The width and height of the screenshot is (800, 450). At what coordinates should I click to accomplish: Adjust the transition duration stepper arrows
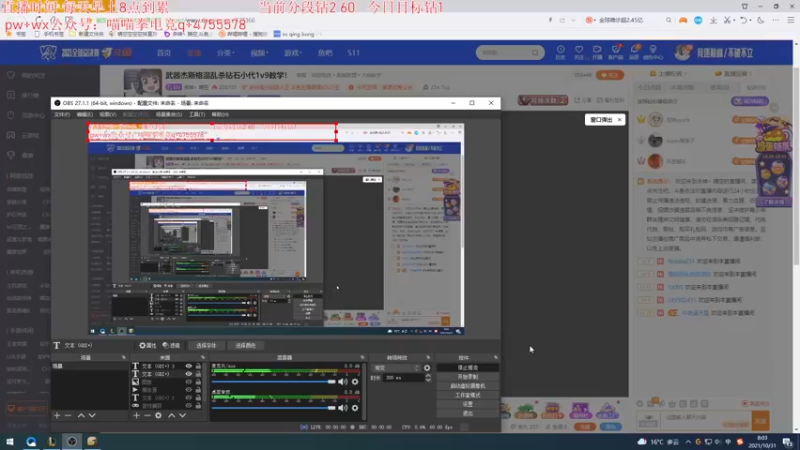428,378
